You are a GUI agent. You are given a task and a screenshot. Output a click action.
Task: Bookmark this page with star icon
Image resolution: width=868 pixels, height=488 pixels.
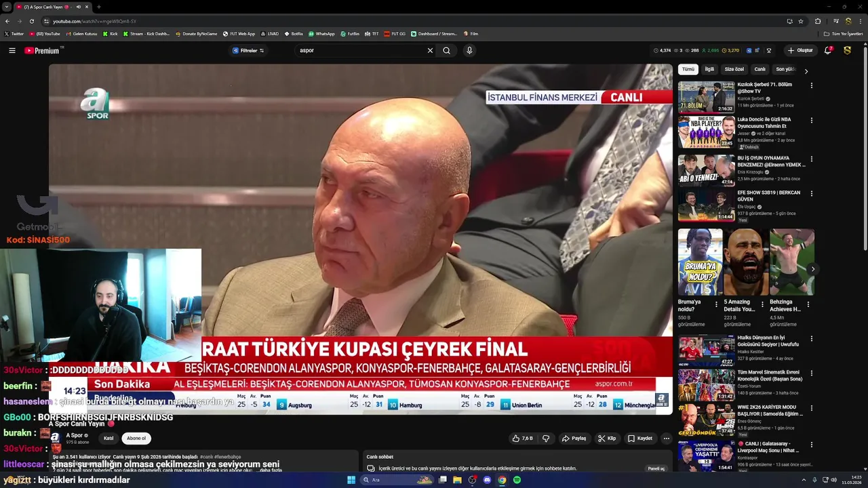pos(801,21)
